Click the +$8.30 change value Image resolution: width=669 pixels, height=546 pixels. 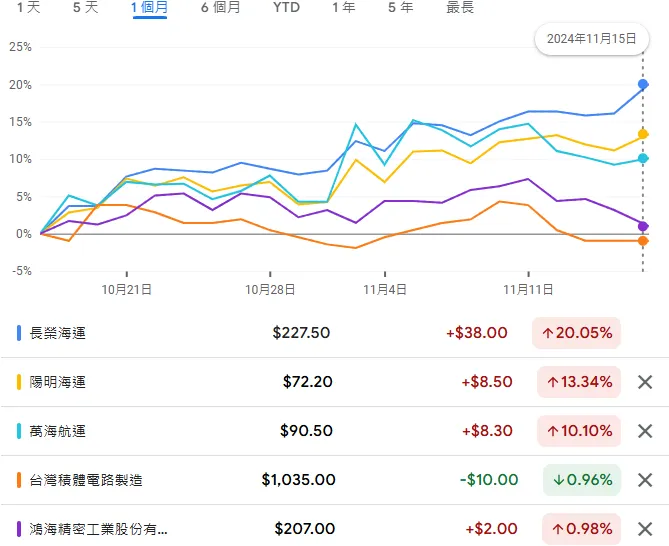[487, 431]
